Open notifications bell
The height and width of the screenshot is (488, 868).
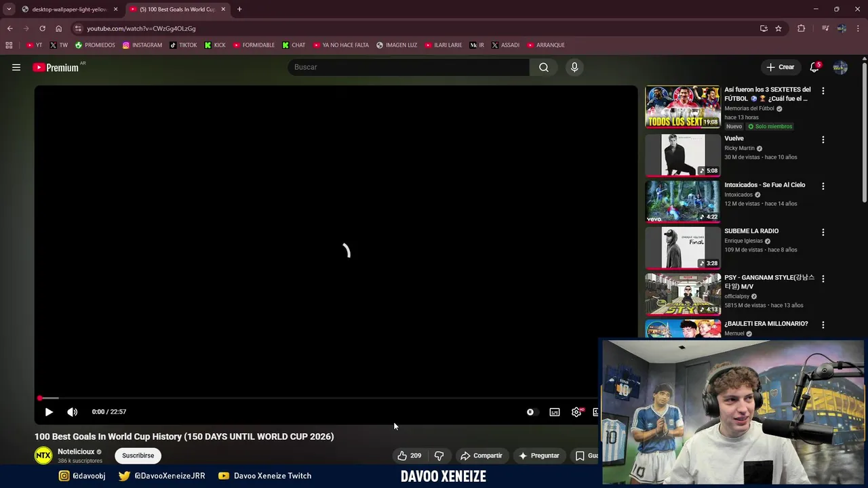pyautogui.click(x=814, y=67)
